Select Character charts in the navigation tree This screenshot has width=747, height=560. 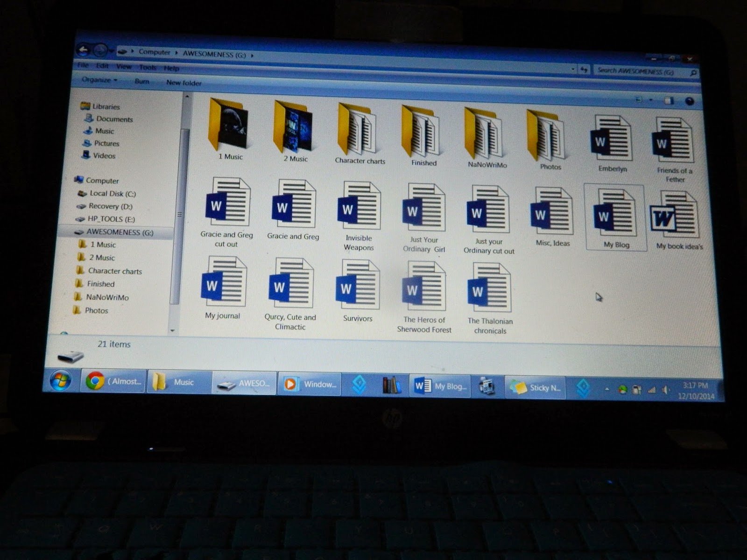(109, 271)
